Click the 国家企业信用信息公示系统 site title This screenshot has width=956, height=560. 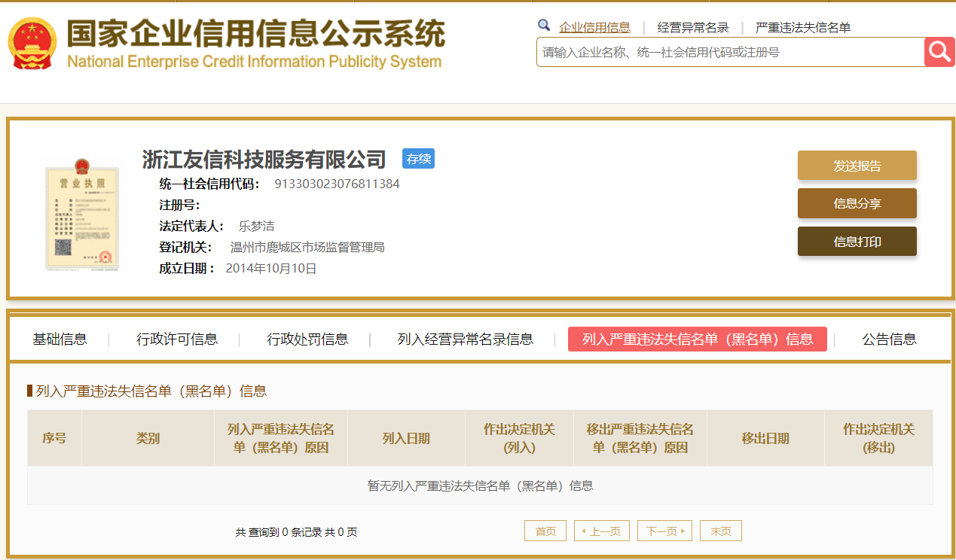pyautogui.click(x=256, y=33)
